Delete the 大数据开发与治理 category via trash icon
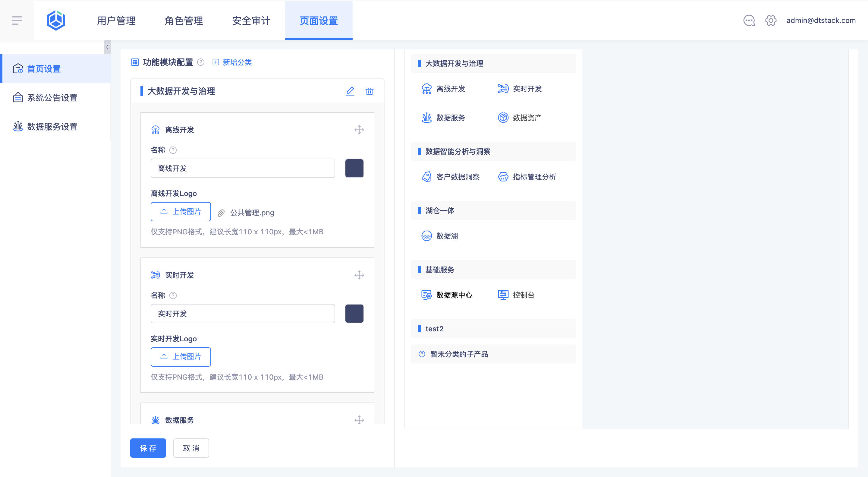 point(369,91)
